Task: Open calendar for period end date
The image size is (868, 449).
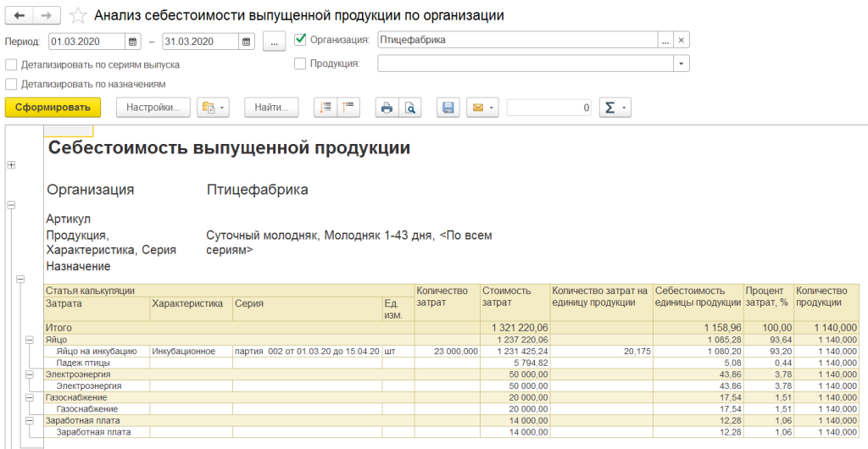Action: (x=246, y=40)
